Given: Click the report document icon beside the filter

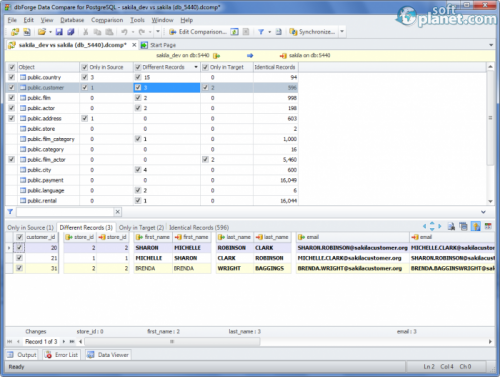Looking at the screenshot, I should [x=279, y=32].
